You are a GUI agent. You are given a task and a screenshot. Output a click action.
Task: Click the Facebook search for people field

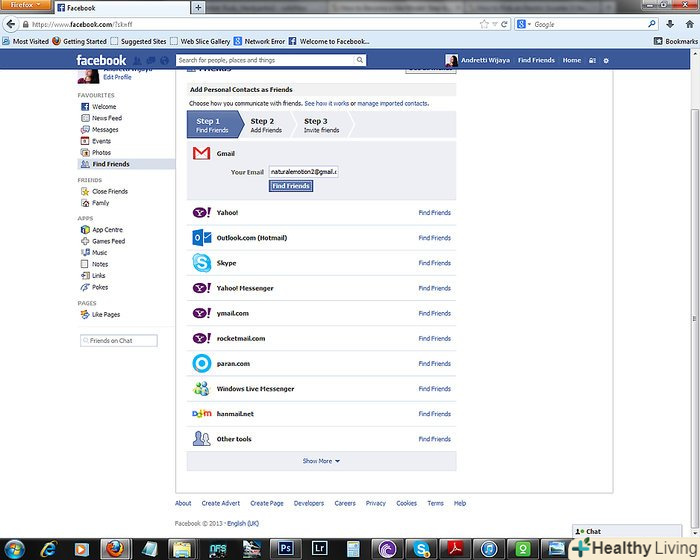(266, 60)
